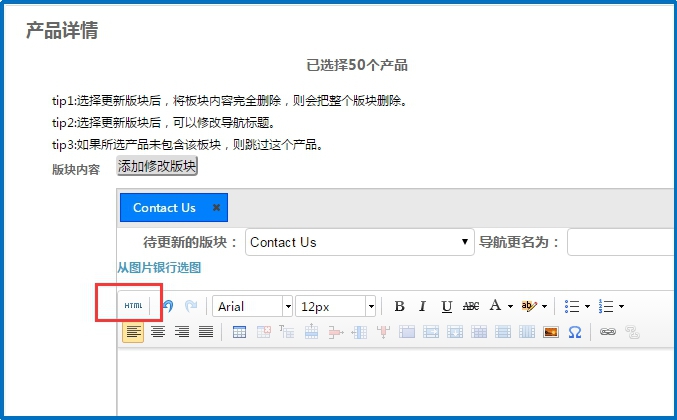Redo the last undone edit
This screenshot has width=677, height=420.
coord(191,306)
